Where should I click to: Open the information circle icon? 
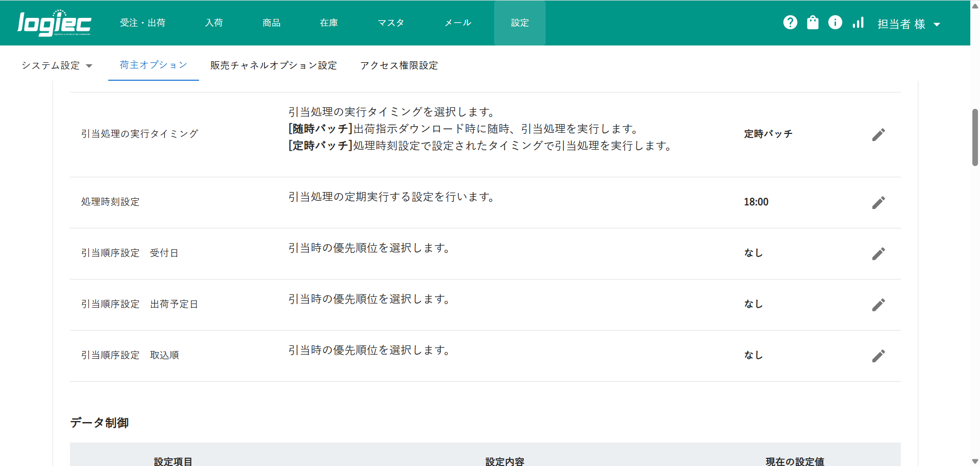pyautogui.click(x=835, y=22)
